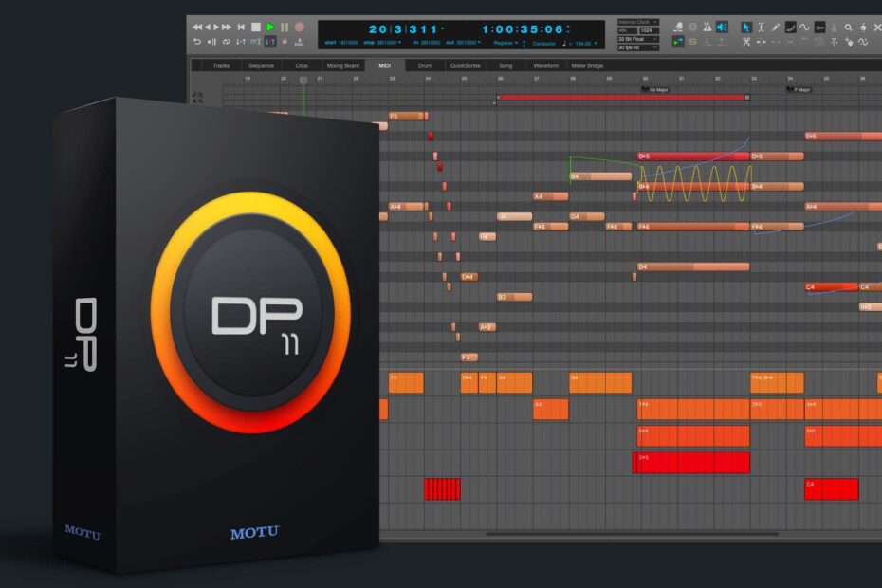Toggle the green auto scroll button
The image size is (882, 588).
click(x=678, y=42)
